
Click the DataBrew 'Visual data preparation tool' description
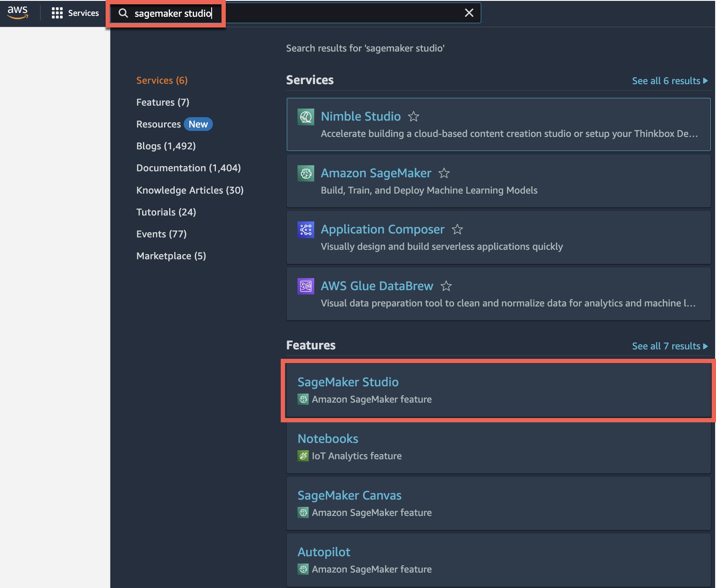tap(508, 303)
